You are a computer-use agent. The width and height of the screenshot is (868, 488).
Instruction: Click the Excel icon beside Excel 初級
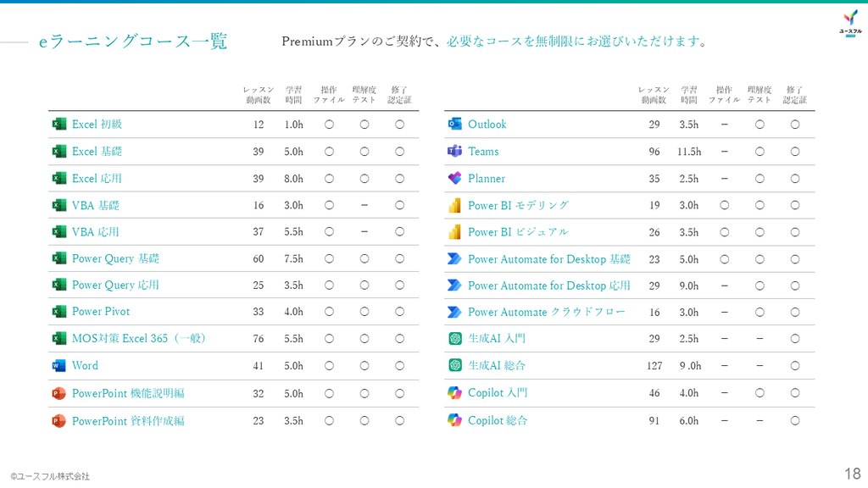point(58,125)
